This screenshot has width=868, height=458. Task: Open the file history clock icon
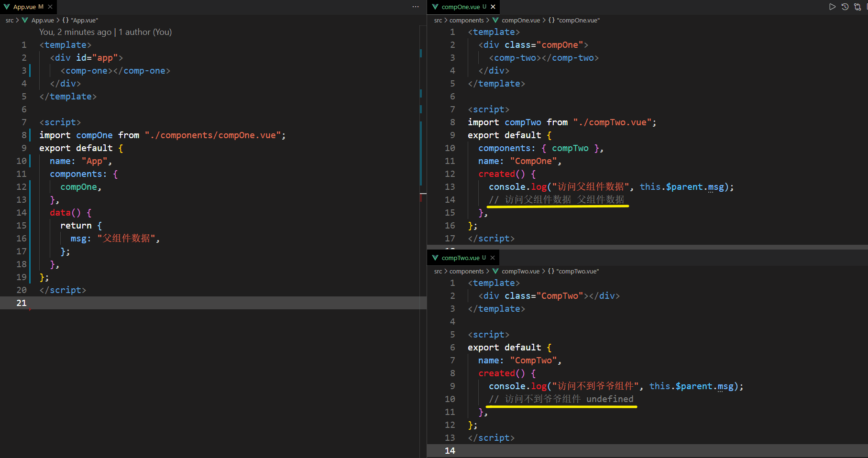tap(845, 7)
